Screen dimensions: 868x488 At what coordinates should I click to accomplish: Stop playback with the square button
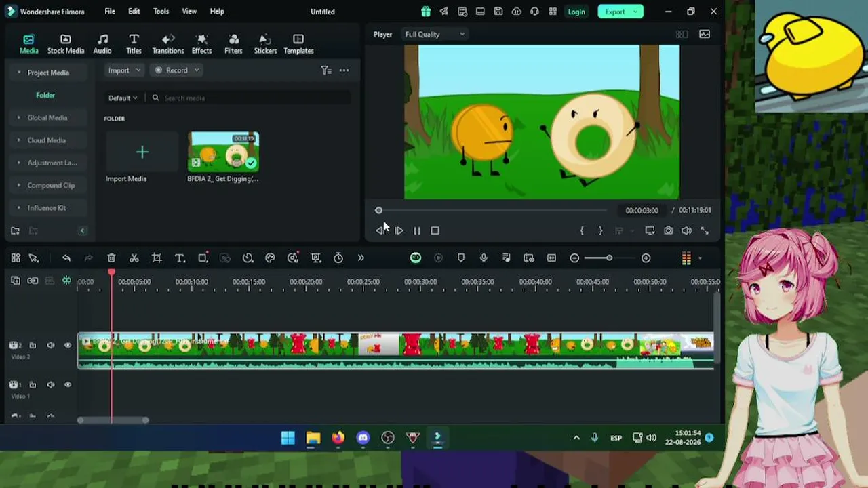435,231
